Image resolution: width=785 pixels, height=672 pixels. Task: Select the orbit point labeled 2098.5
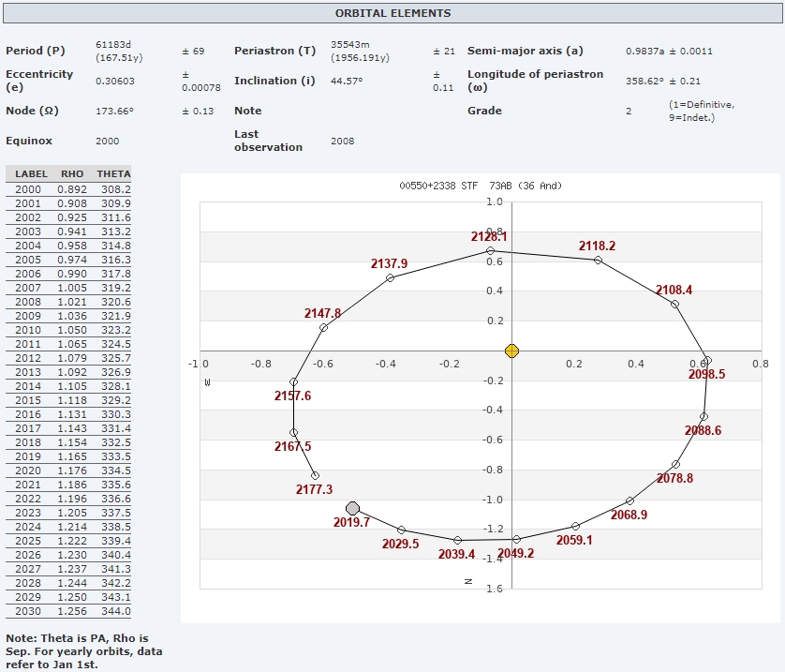click(707, 360)
